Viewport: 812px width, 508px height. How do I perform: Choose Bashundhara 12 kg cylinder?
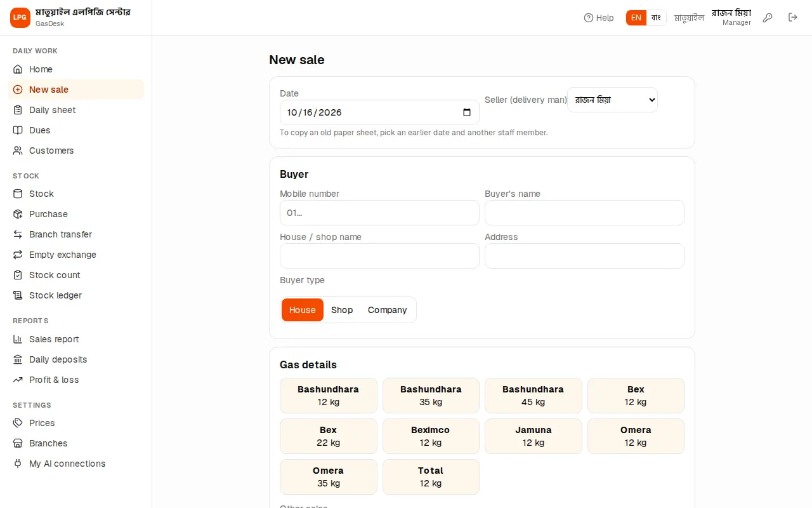point(329,396)
